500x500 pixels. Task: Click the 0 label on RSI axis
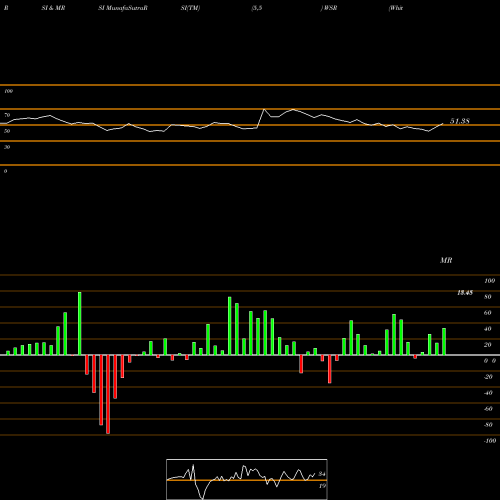pos(5,171)
